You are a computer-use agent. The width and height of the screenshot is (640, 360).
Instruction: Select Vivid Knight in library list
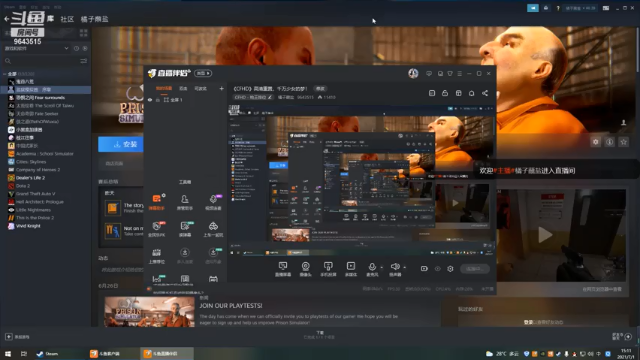[x=28, y=226]
